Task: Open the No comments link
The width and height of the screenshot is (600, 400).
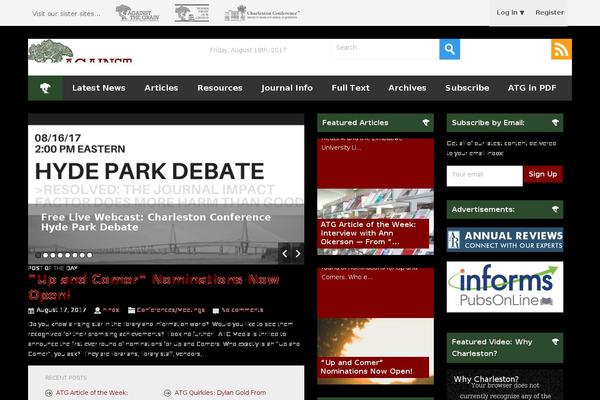Action: point(242,310)
